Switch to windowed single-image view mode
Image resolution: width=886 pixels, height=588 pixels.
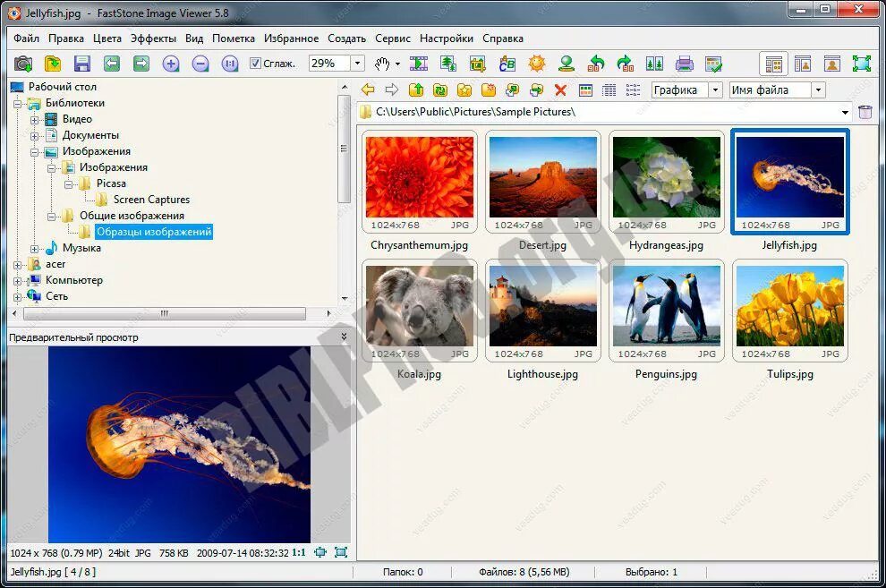coord(832,64)
